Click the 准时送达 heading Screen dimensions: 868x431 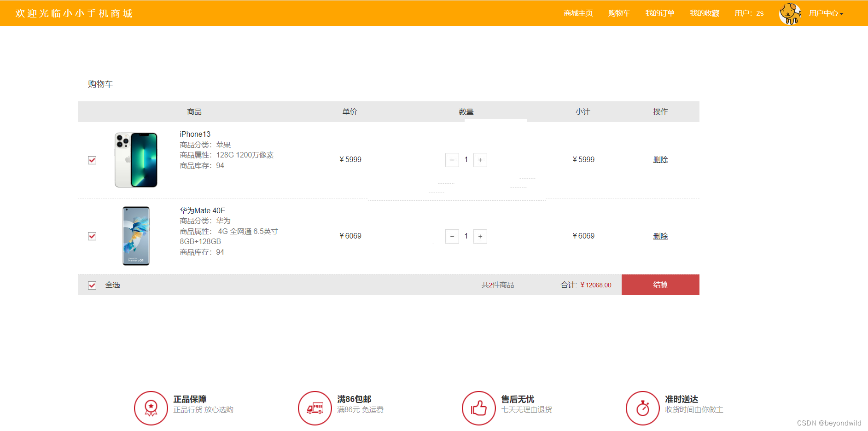682,399
